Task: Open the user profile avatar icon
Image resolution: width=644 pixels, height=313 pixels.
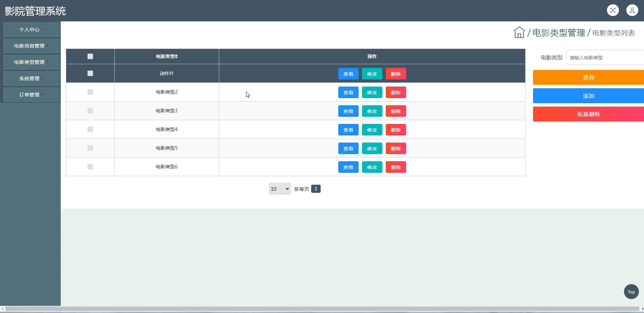Action: click(632, 10)
